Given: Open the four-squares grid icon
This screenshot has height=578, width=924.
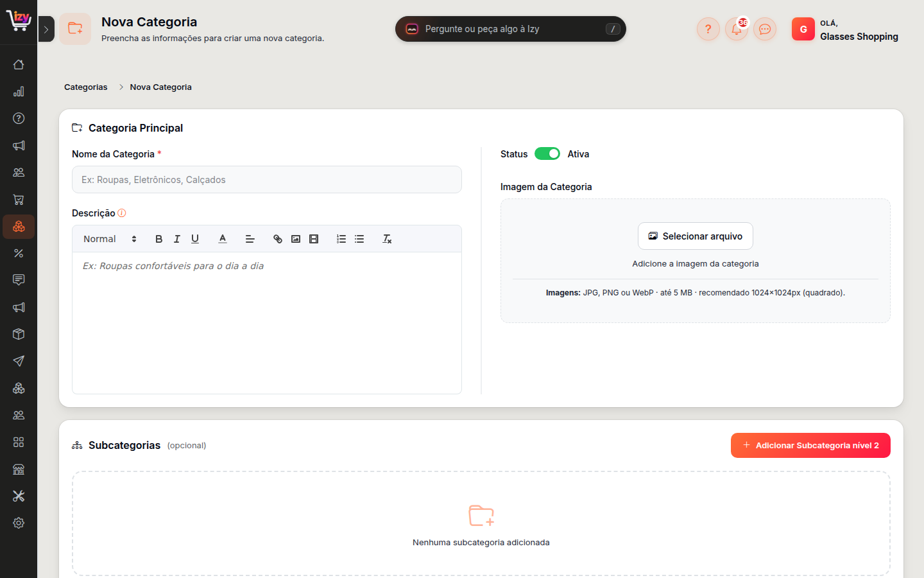Looking at the screenshot, I should 19,442.
